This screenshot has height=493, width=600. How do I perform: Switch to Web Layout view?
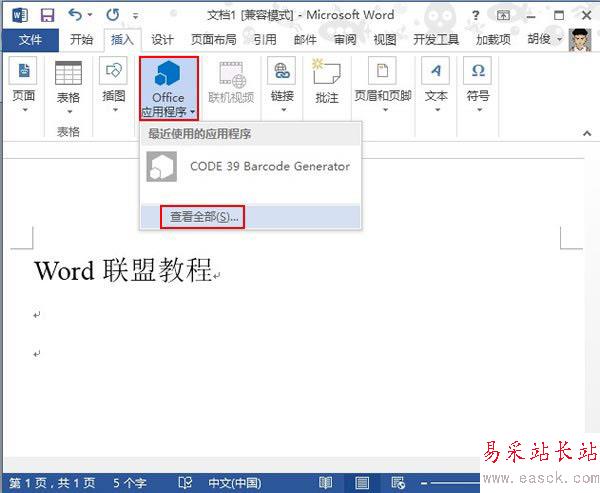pyautogui.click(x=398, y=483)
